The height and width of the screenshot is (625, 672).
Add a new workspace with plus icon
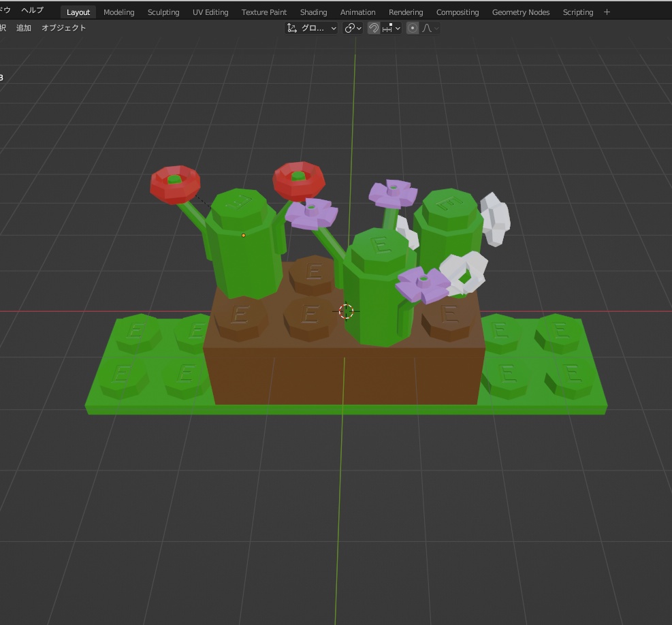(607, 12)
